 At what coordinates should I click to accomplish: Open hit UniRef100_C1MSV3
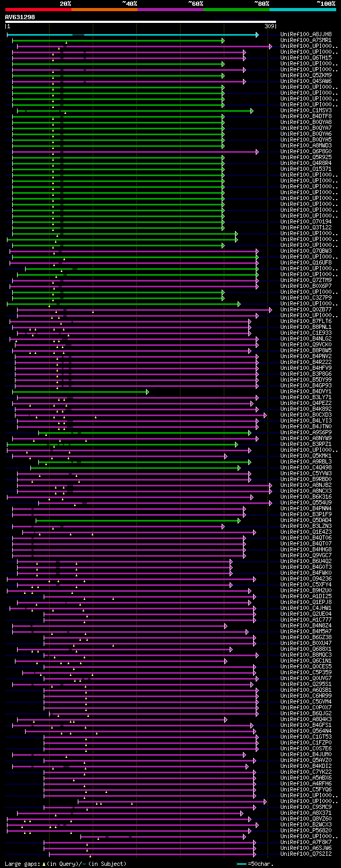[306, 111]
